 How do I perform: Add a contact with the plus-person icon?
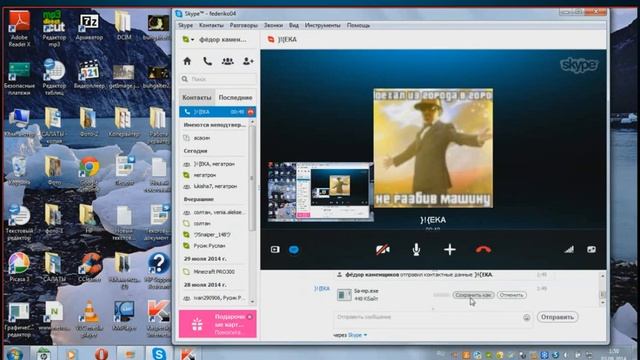[x=248, y=61]
